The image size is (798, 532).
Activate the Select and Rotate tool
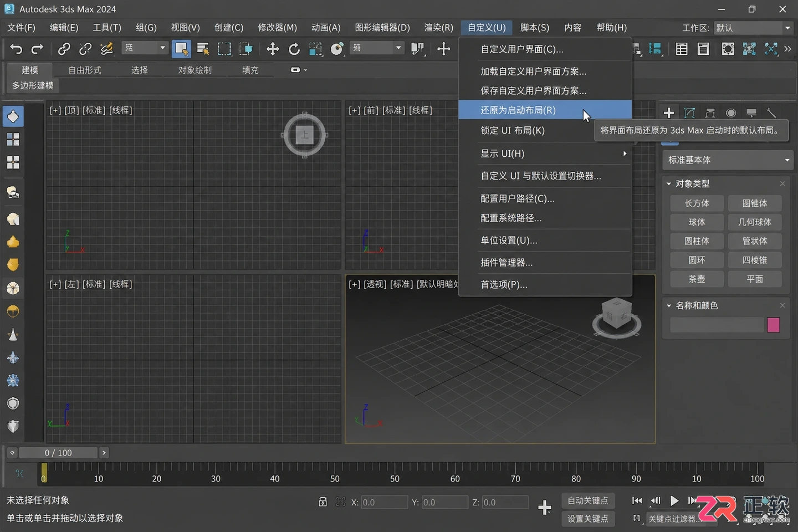coord(294,49)
